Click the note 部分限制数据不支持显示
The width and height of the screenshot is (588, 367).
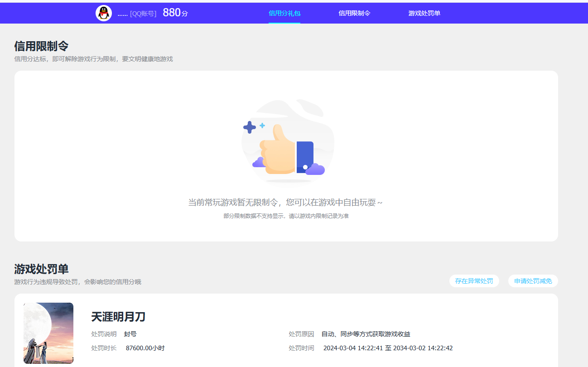[x=286, y=216]
